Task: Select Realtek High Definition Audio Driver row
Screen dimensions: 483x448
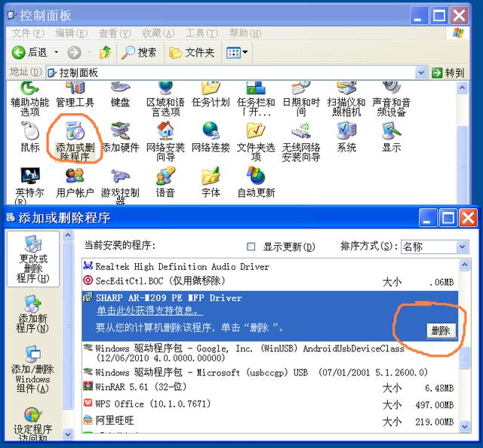Action: point(270,266)
